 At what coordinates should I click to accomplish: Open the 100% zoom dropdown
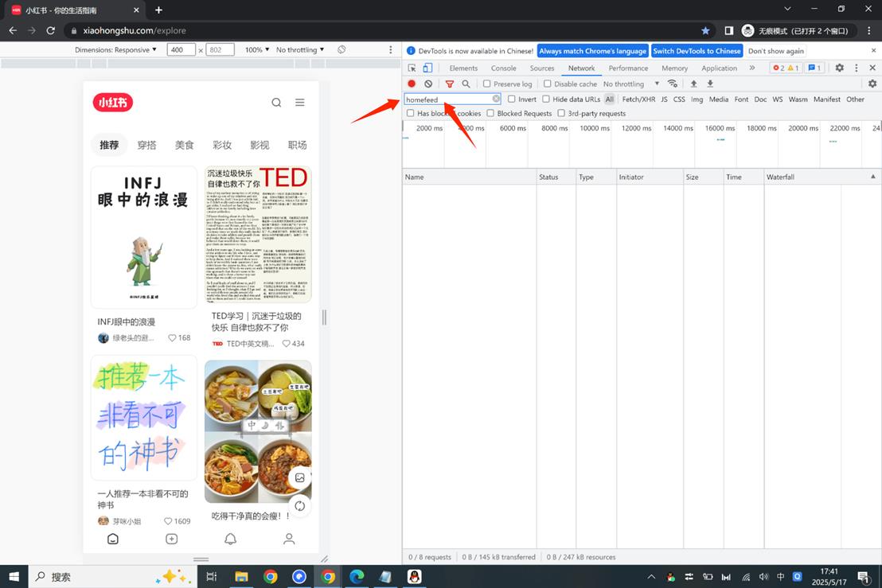click(x=257, y=49)
